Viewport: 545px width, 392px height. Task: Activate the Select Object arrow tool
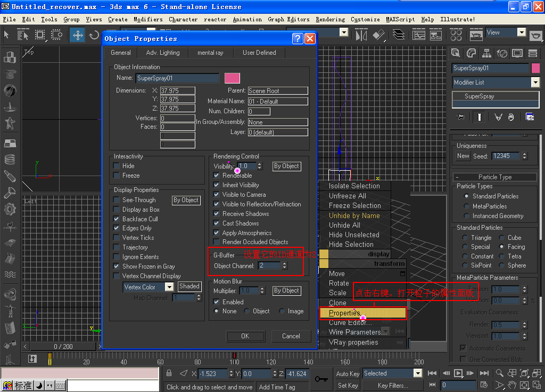coord(6,35)
